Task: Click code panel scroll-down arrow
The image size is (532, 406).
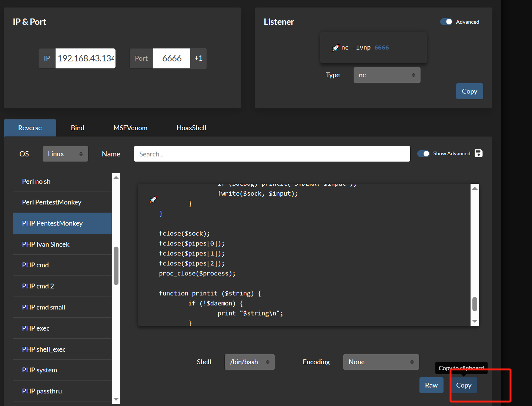Action: pyautogui.click(x=475, y=321)
